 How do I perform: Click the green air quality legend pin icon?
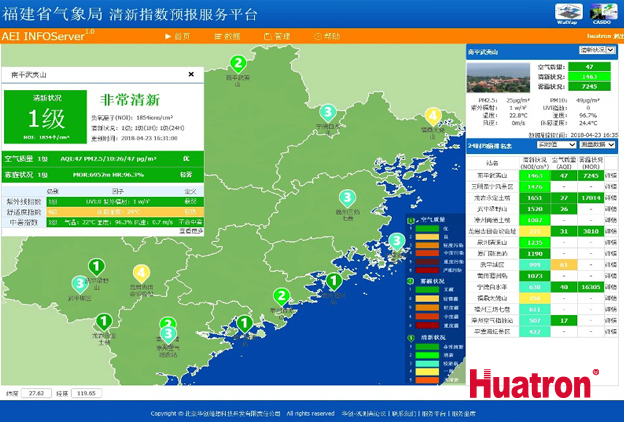410,220
